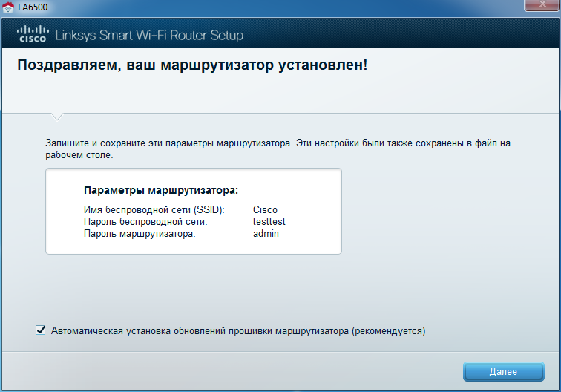561x392 pixels.
Task: Select the router password admin
Action: (266, 234)
